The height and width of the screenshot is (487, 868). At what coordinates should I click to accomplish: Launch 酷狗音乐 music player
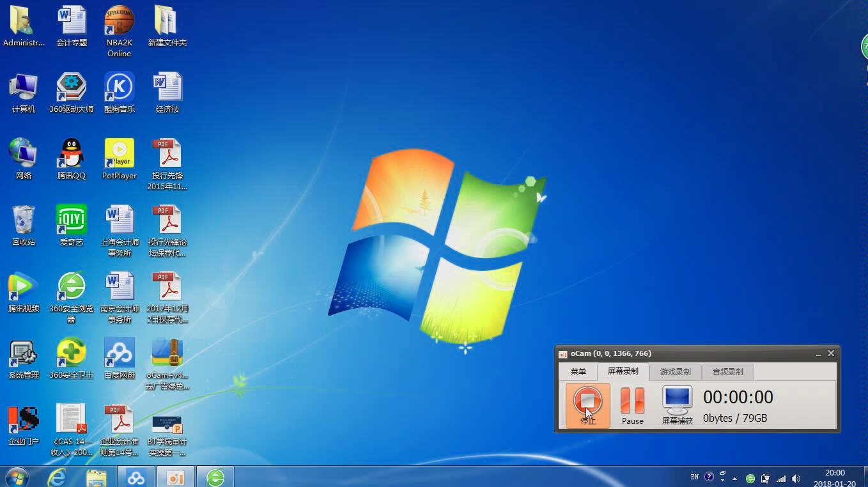[x=119, y=93]
